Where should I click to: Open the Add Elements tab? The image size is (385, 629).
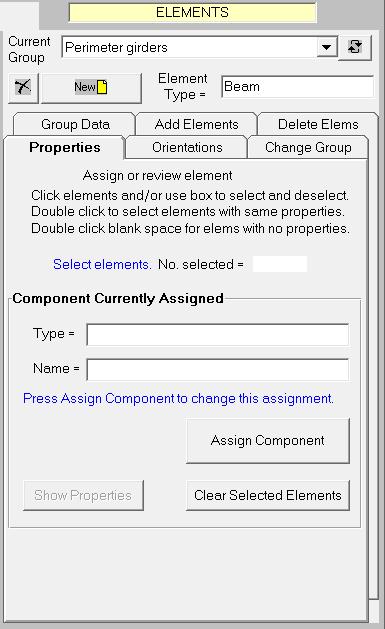point(197,124)
